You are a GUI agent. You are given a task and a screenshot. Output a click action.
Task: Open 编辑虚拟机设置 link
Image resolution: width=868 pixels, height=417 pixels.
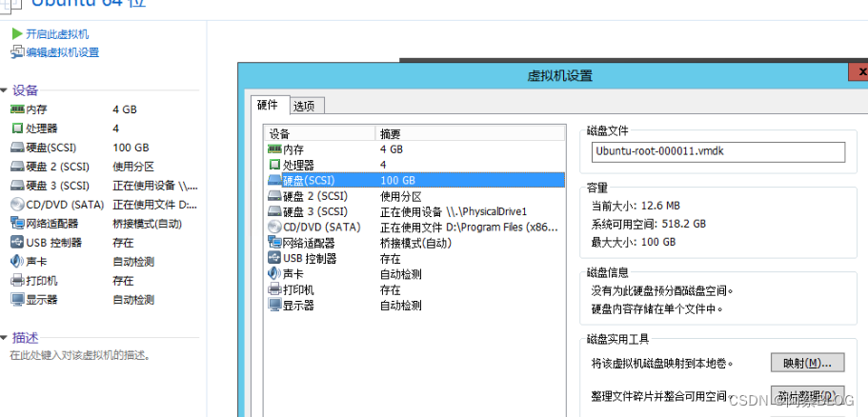tap(63, 52)
